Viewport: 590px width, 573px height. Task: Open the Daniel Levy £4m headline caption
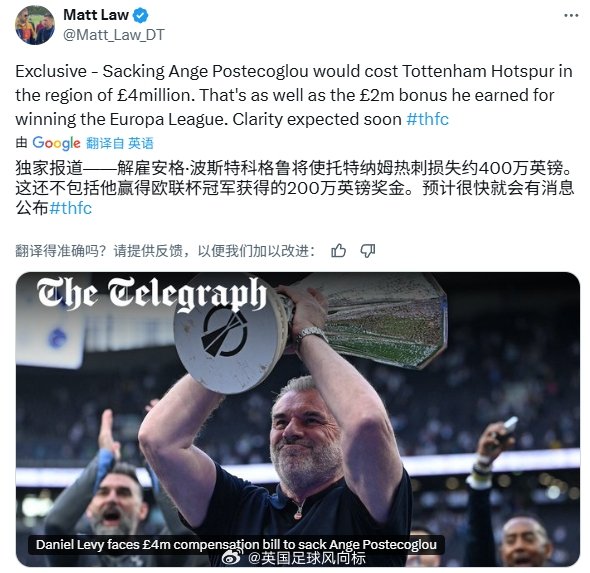pos(236,544)
